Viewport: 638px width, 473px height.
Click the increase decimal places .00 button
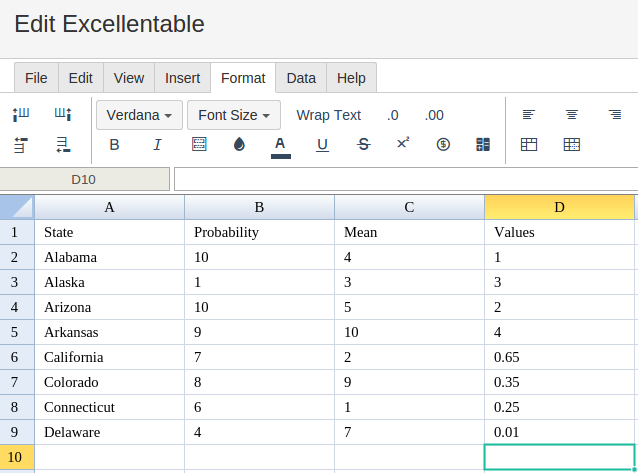coord(434,115)
